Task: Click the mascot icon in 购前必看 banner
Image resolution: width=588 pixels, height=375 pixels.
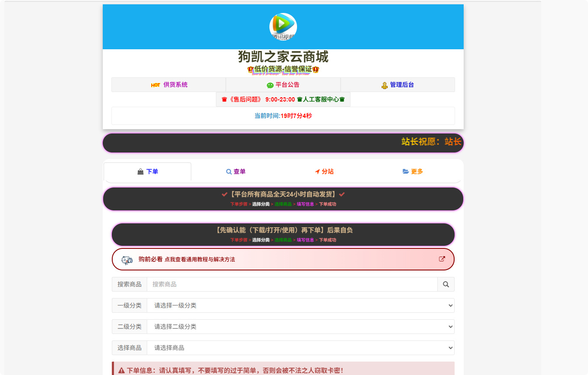Action: click(x=127, y=260)
